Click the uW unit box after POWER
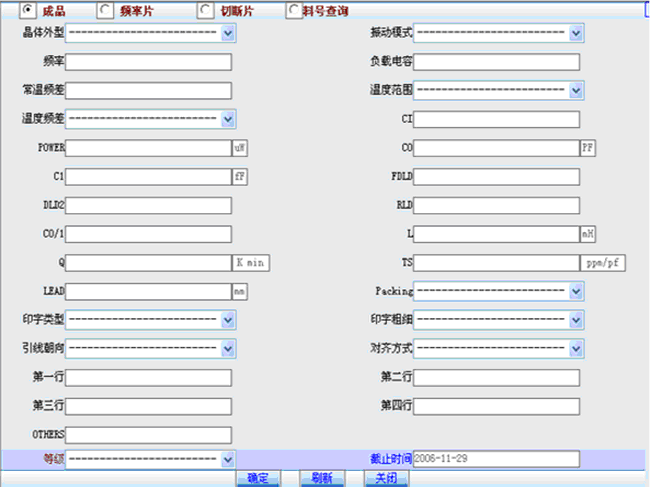 (240, 148)
